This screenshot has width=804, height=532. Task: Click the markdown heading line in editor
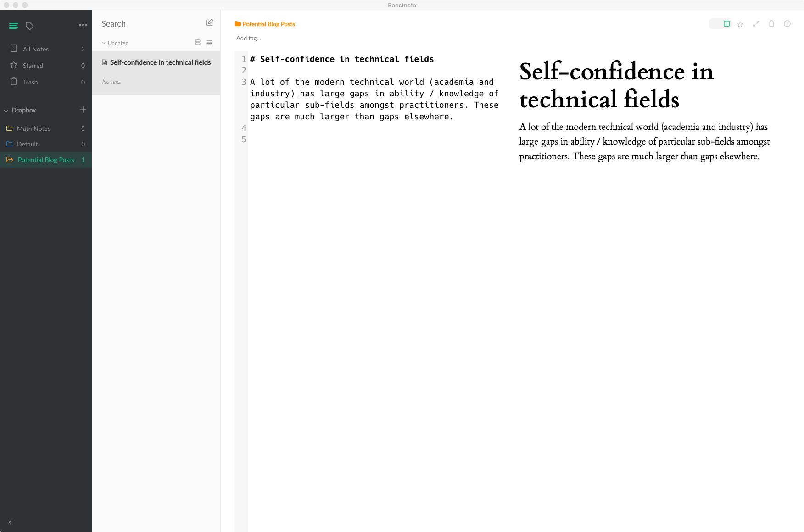click(x=342, y=59)
